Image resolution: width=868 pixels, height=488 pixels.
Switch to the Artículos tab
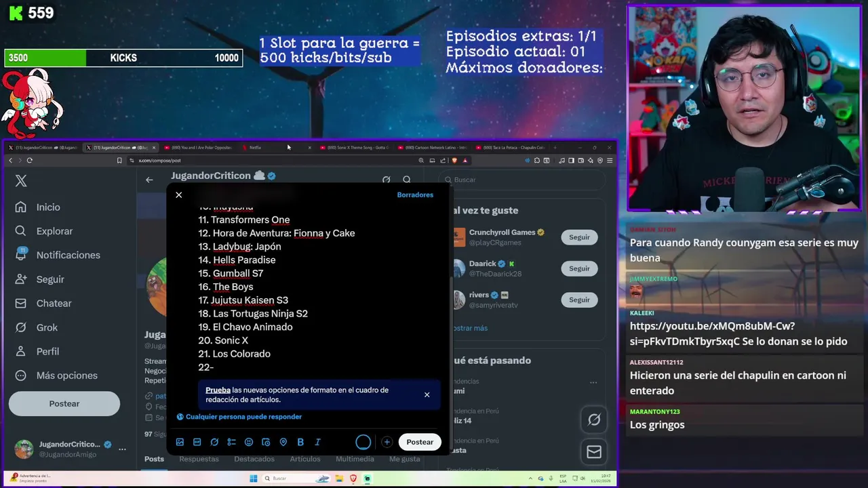[x=305, y=459]
